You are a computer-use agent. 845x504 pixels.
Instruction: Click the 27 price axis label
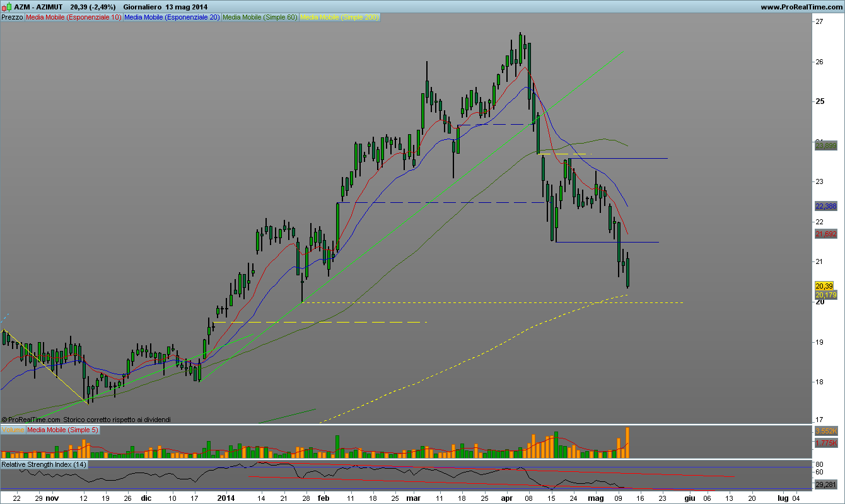click(819, 21)
